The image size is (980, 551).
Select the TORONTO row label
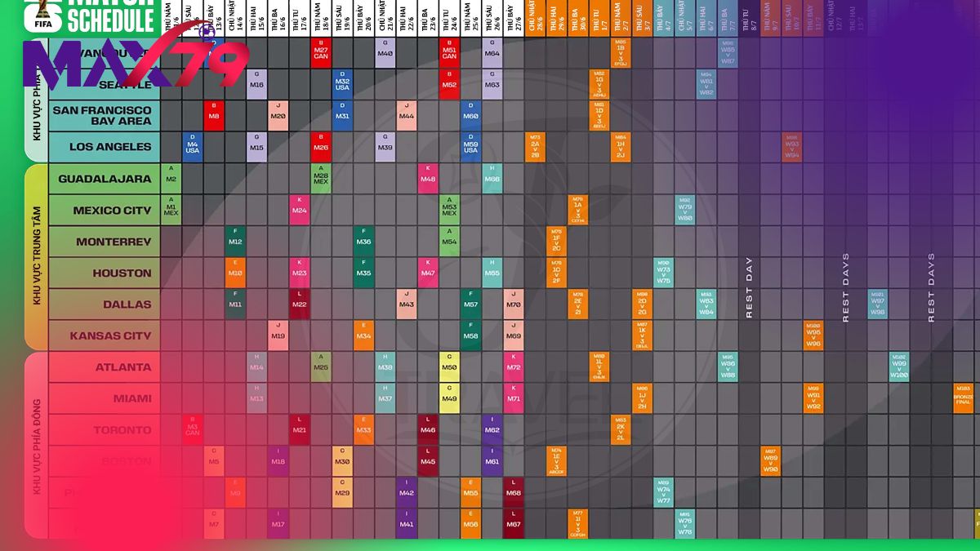coord(105,430)
